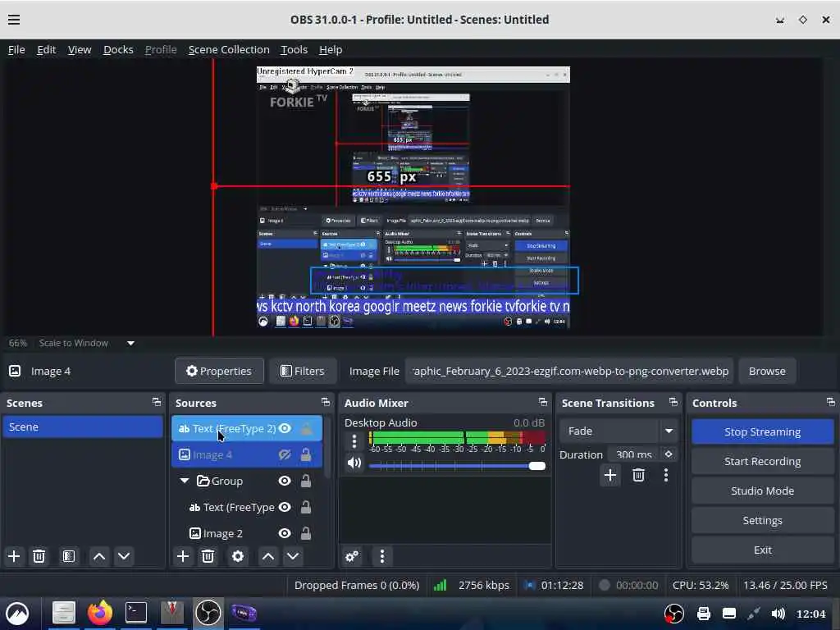Open scene filters icon in Scenes dock
Image resolution: width=840 pixels, height=630 pixels.
(x=69, y=556)
